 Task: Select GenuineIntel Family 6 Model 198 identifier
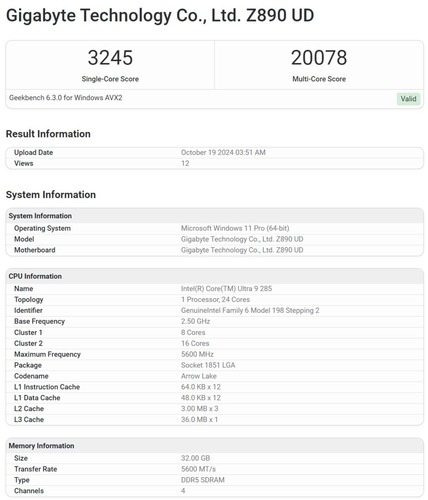[x=250, y=310]
